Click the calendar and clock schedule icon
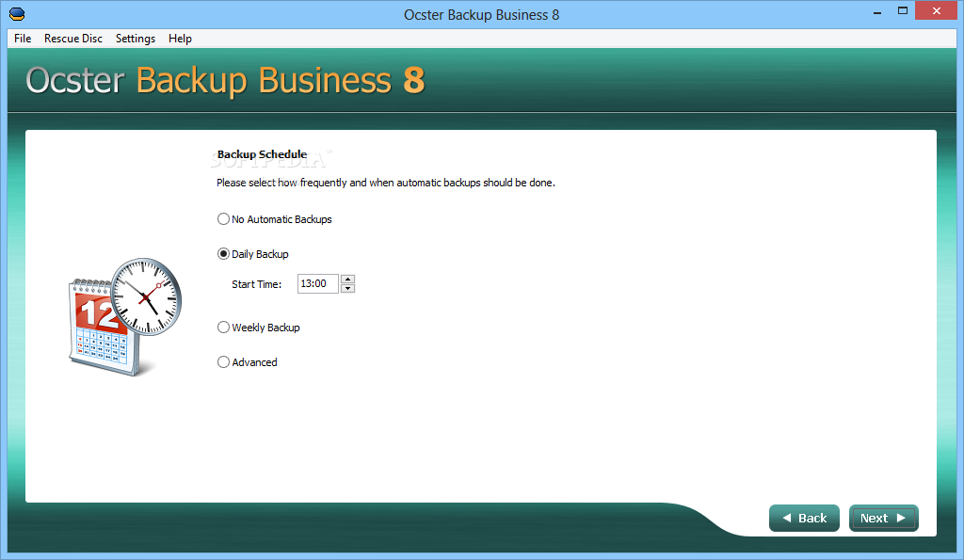 click(125, 316)
